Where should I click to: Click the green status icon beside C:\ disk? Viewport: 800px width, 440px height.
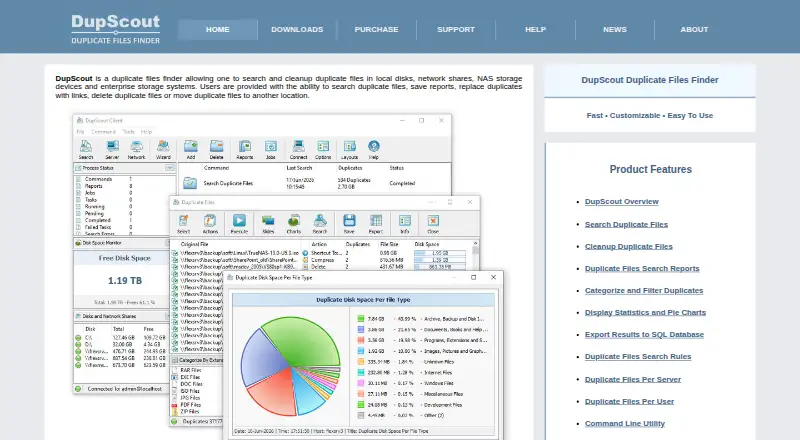point(78,338)
